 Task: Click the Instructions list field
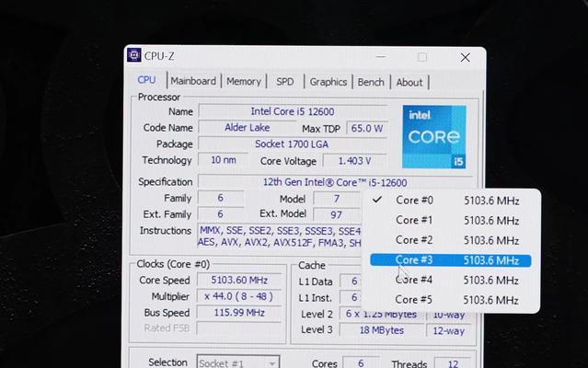[280, 236]
